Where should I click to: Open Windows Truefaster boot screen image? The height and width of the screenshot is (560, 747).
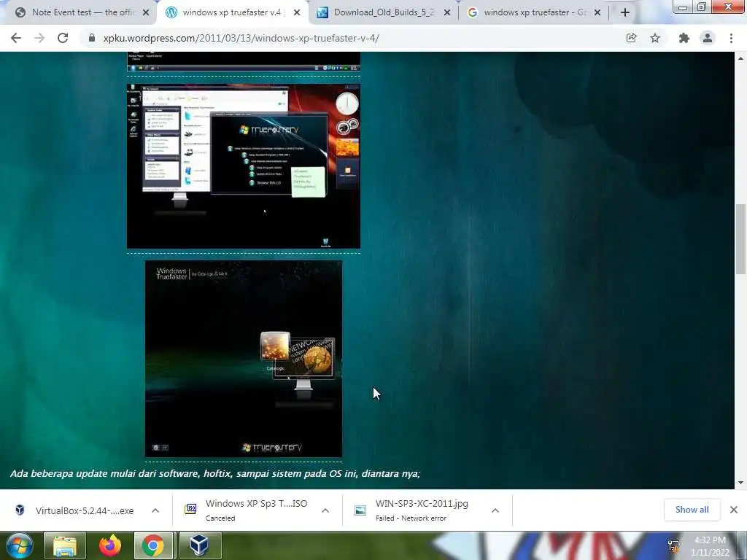tap(244, 359)
